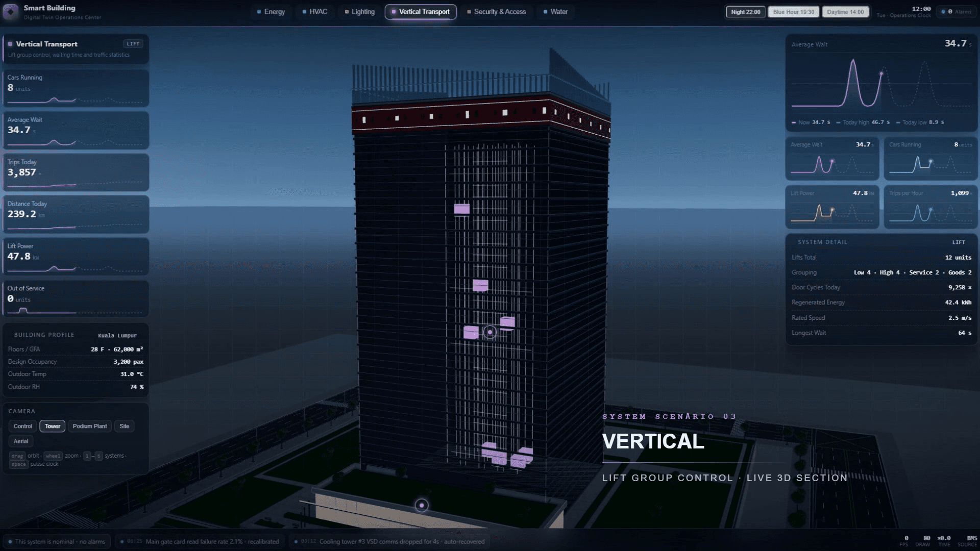Viewport: 980px width, 551px height.
Task: Set time preset to Daytime 14:00
Action: point(845,12)
